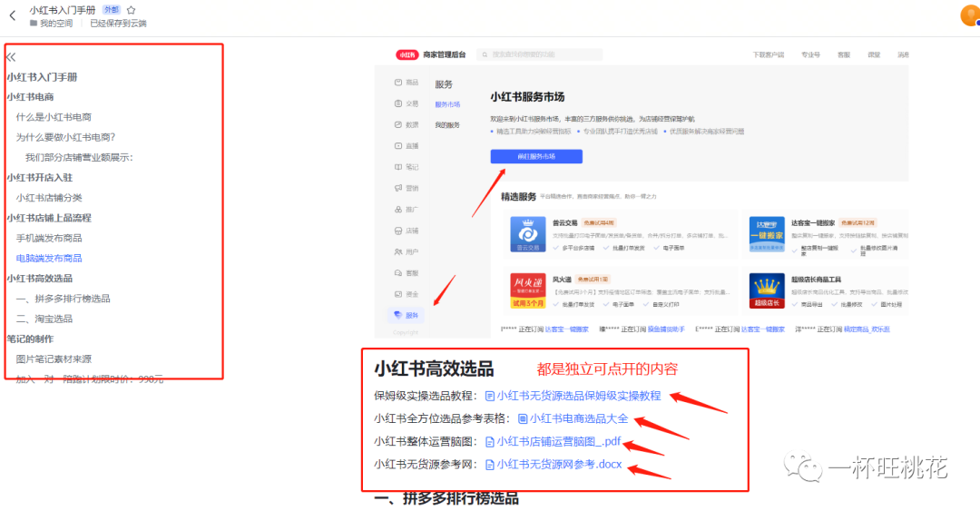Click the 一、拼多多排行榜选品 heading in document
980x511 pixels.
point(446,498)
